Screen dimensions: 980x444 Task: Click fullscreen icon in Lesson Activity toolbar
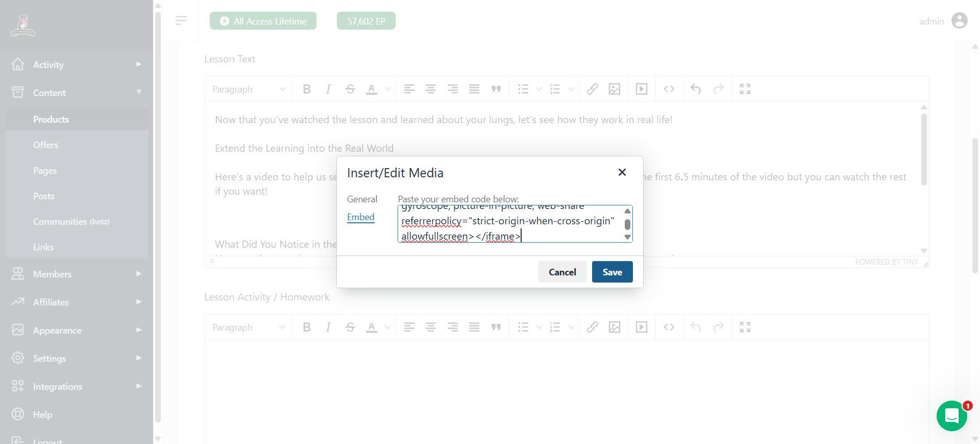tap(745, 327)
